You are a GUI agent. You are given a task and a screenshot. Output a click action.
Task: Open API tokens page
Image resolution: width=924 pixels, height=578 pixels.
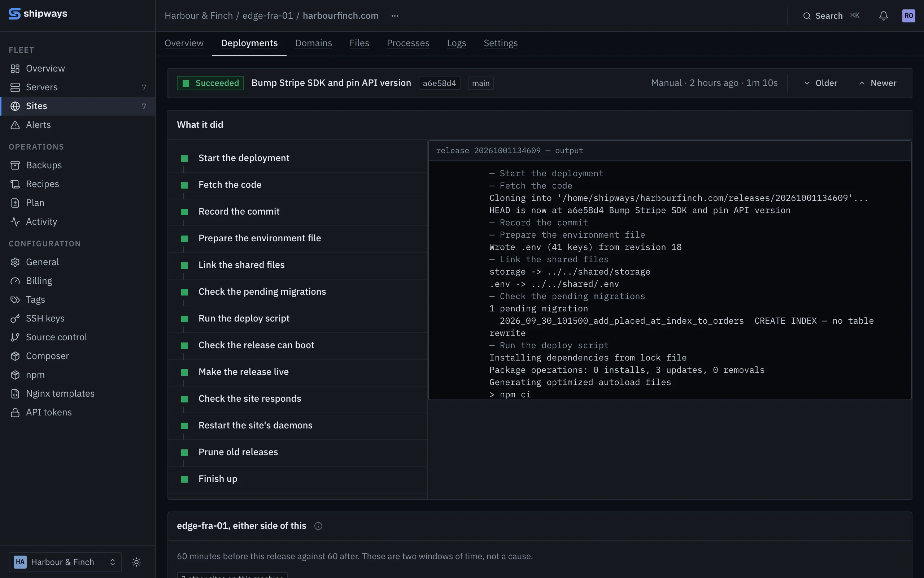coord(78,412)
